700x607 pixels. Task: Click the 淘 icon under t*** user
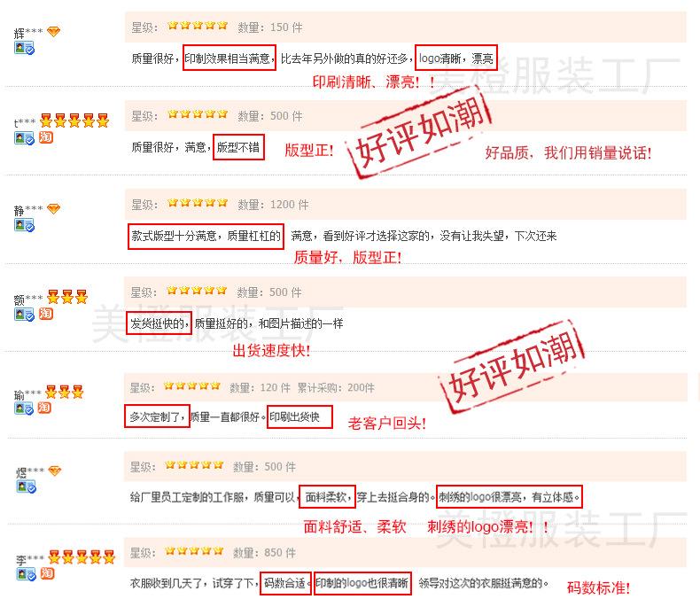45,137
